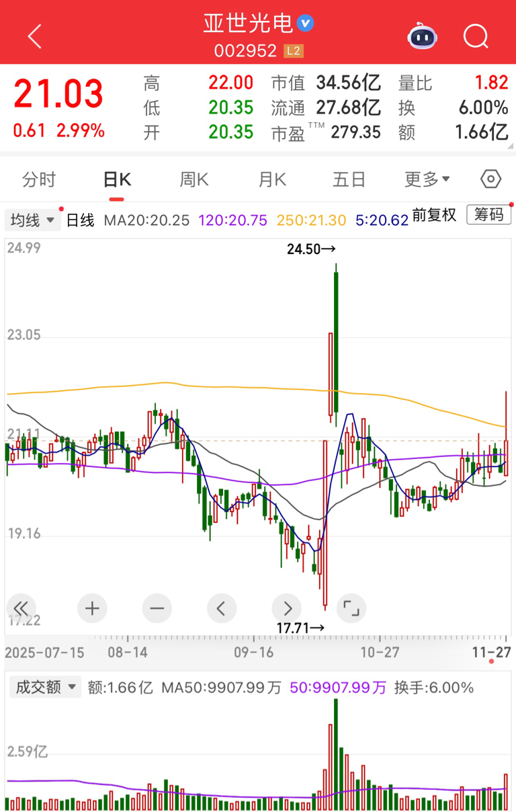The width and height of the screenshot is (516, 812).
Task: Open stock search magnifier
Action: pos(476,36)
